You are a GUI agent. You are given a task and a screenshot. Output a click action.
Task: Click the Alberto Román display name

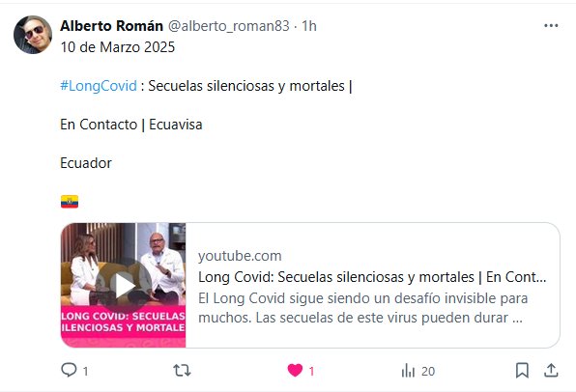pyautogui.click(x=112, y=26)
